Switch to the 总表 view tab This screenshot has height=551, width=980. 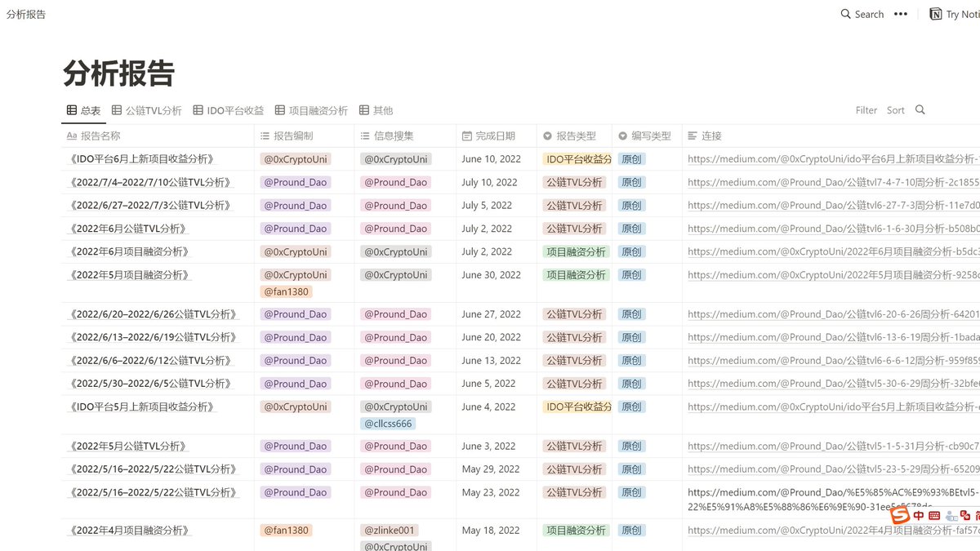click(84, 110)
